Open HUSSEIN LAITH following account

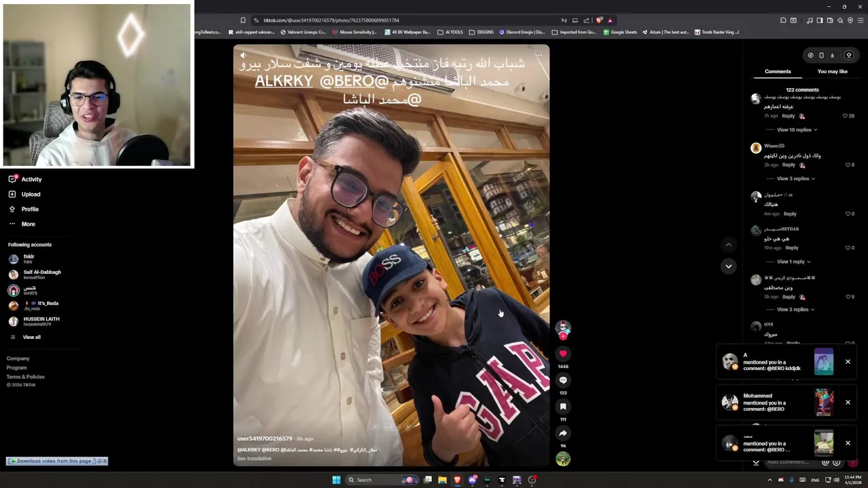[33, 321]
